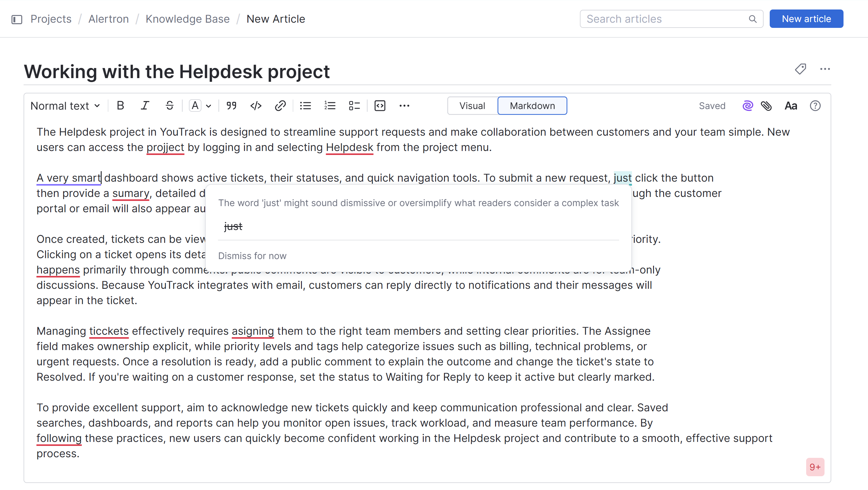Switch editor to Markdown mode
Image resolution: width=868 pixels, height=490 pixels.
[532, 106]
